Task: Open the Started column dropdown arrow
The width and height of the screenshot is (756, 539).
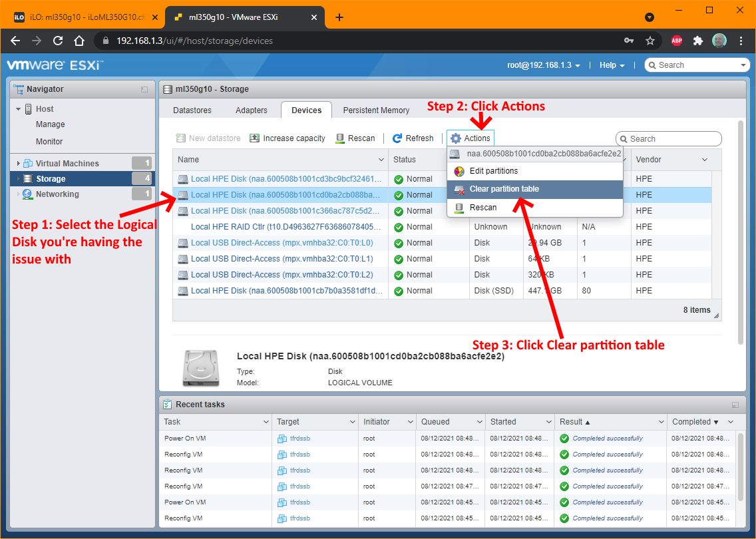Action: tap(548, 422)
